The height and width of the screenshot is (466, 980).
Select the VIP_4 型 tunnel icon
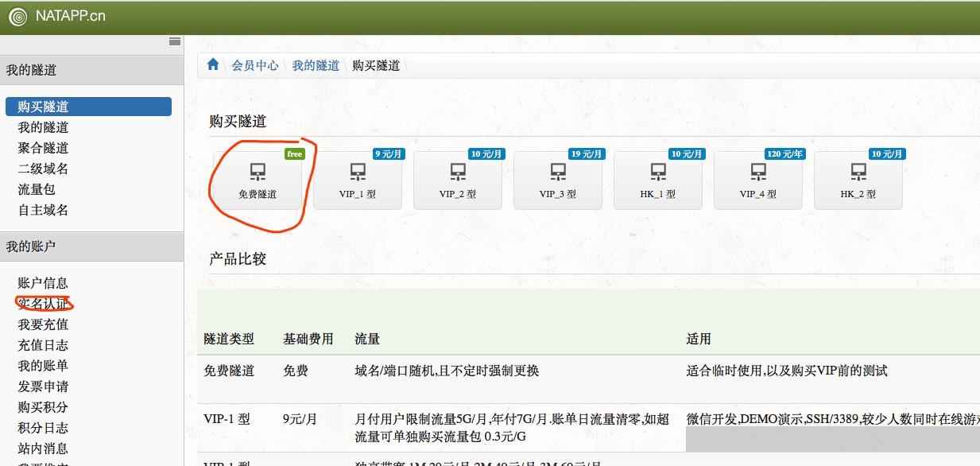point(757,172)
